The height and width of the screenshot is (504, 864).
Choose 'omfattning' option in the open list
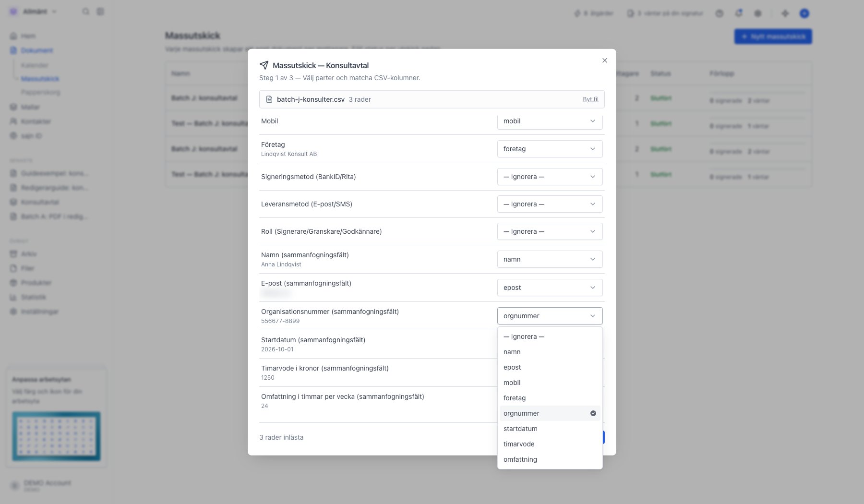pyautogui.click(x=550, y=459)
